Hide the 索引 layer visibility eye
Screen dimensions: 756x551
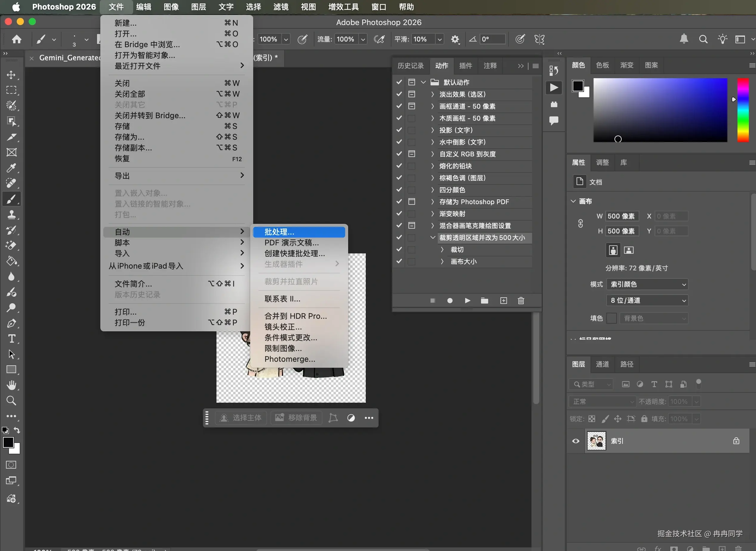point(575,441)
